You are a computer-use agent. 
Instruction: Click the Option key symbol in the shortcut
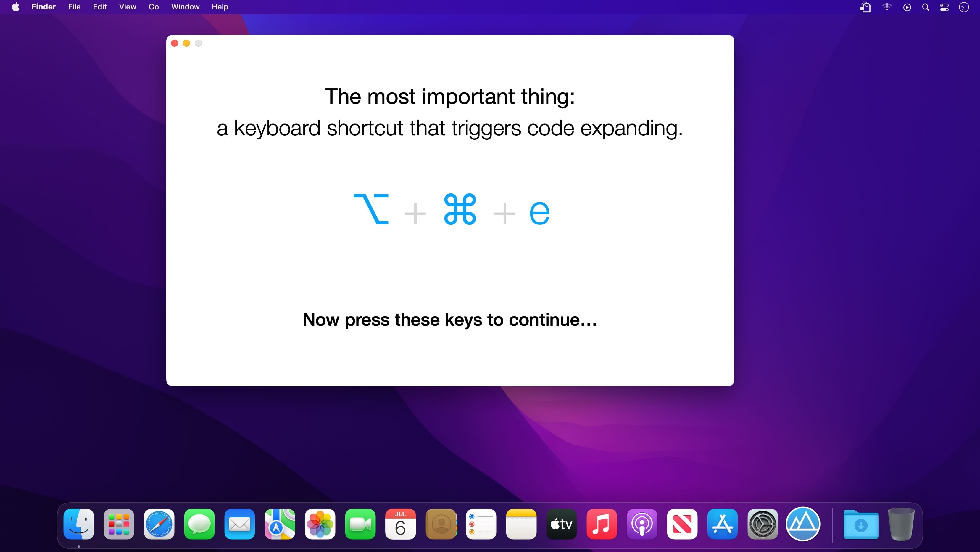(371, 209)
